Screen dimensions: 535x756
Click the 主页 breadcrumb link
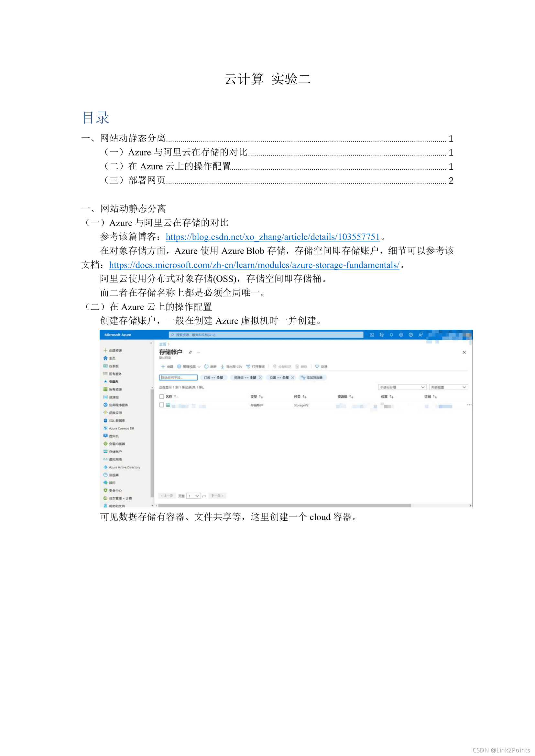click(x=163, y=344)
